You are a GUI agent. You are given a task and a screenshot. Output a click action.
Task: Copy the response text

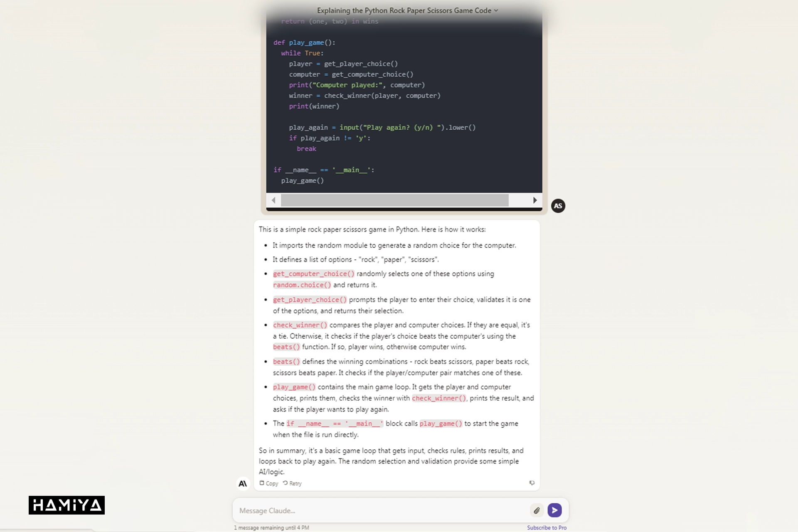(272, 483)
